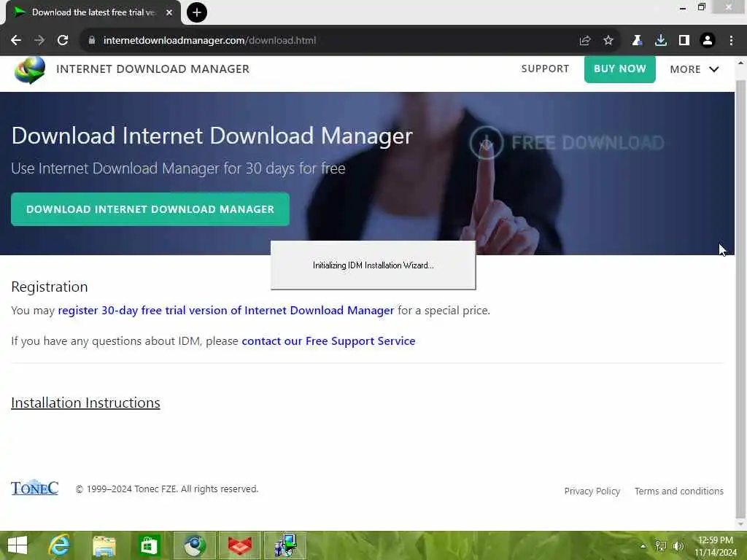747x560 pixels.
Task: Switch to the Chrome taskbar icon
Action: [x=194, y=545]
